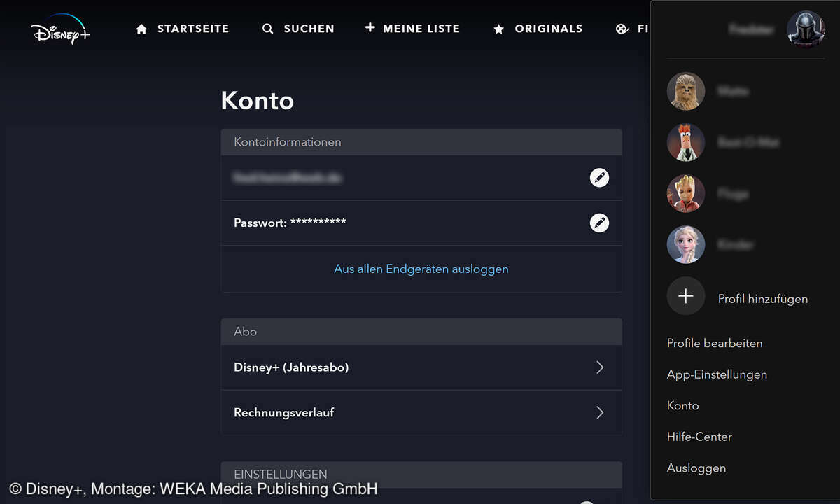Click the blurred email address row
The width and height of the screenshot is (840, 504).
click(421, 178)
